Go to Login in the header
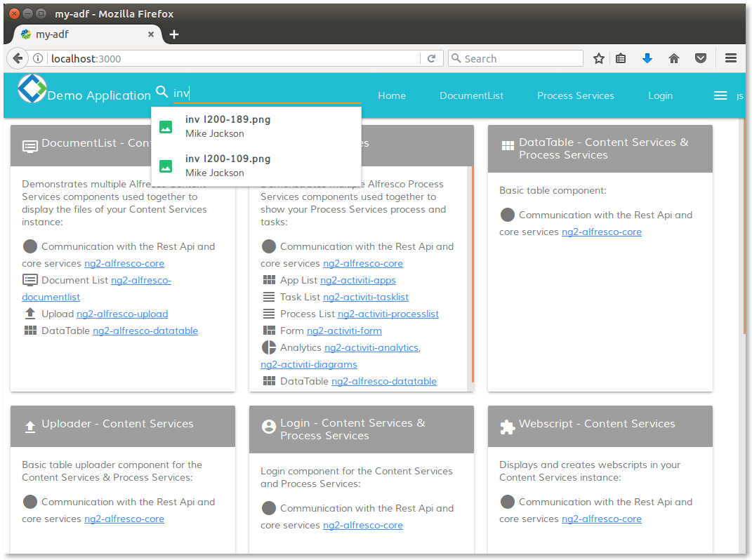 point(660,95)
